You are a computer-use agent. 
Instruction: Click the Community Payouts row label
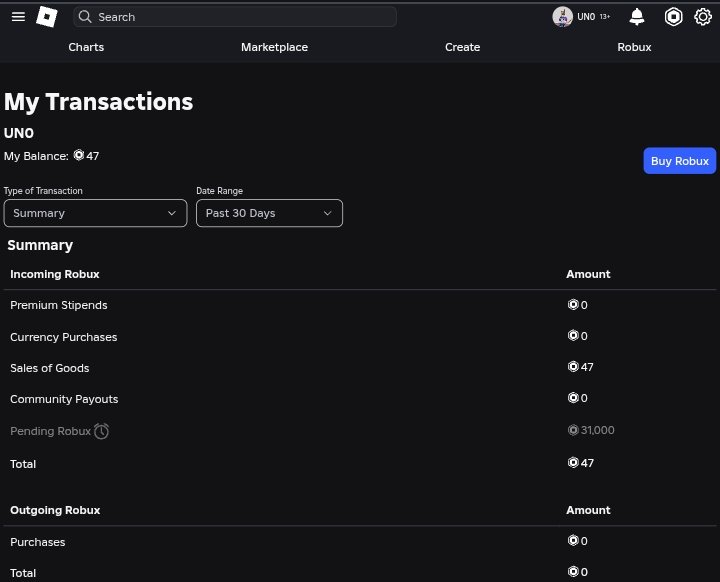64,399
